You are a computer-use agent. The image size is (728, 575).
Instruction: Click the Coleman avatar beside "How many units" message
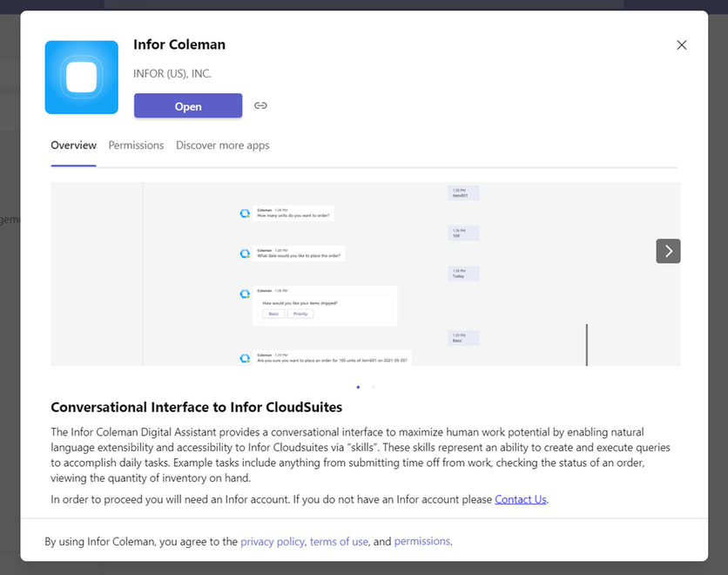coord(245,213)
